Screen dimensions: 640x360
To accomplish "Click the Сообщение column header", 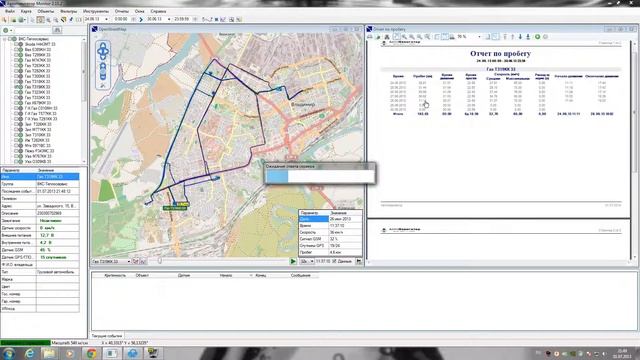I will coord(301,276).
